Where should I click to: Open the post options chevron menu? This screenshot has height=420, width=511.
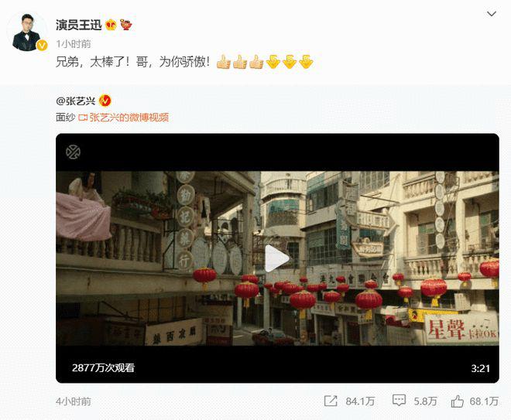[x=491, y=14]
